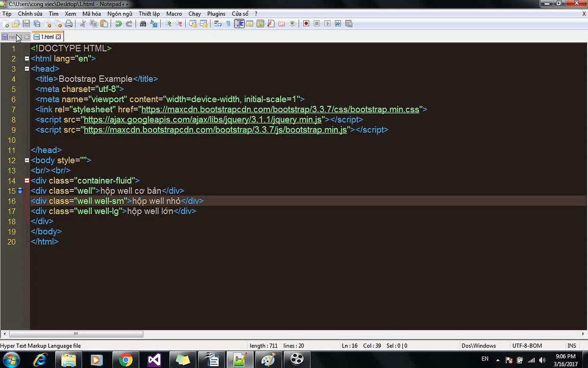Toggle the bookmark marker on line 15
Image resolution: width=588 pixels, height=368 pixels.
[x=20, y=191]
